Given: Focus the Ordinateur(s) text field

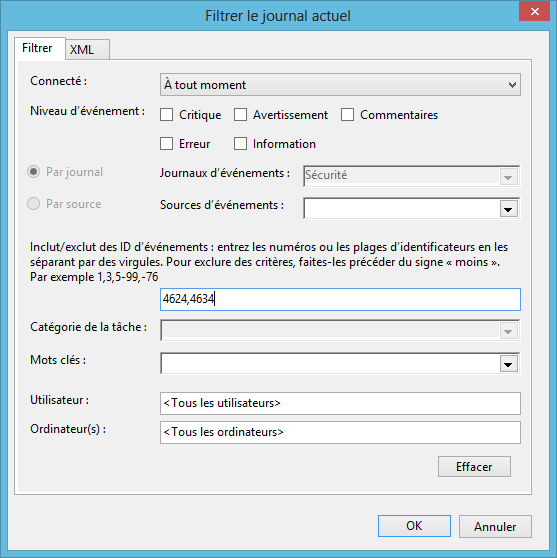Looking at the screenshot, I should [340, 432].
